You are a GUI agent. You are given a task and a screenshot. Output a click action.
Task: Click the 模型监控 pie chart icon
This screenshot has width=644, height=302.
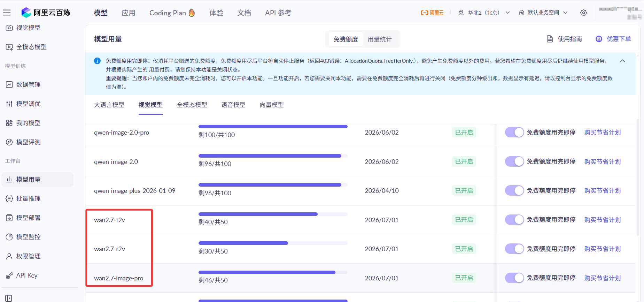point(9,237)
